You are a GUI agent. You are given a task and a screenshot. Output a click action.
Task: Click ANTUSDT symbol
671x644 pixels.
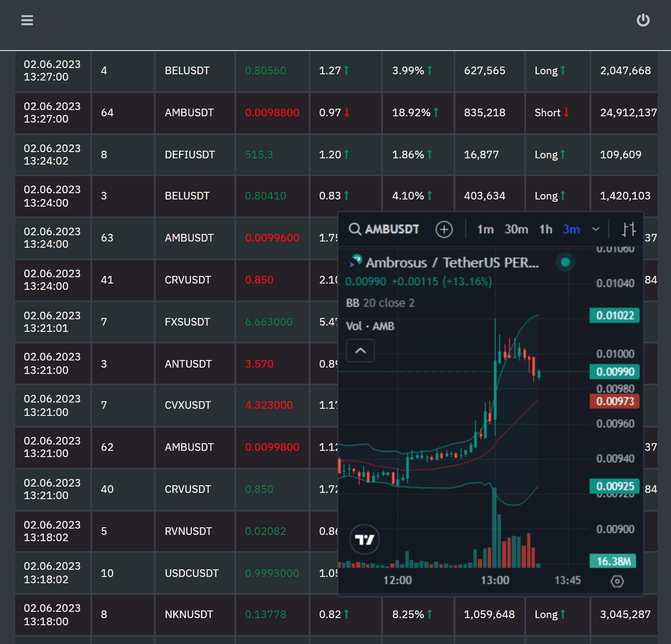(x=188, y=364)
